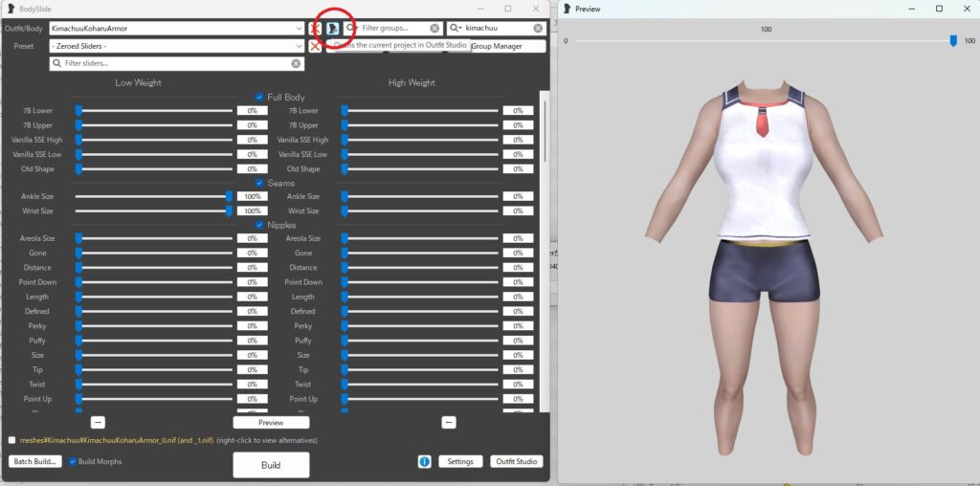Toggle the Seams category checkbox

pos(259,183)
